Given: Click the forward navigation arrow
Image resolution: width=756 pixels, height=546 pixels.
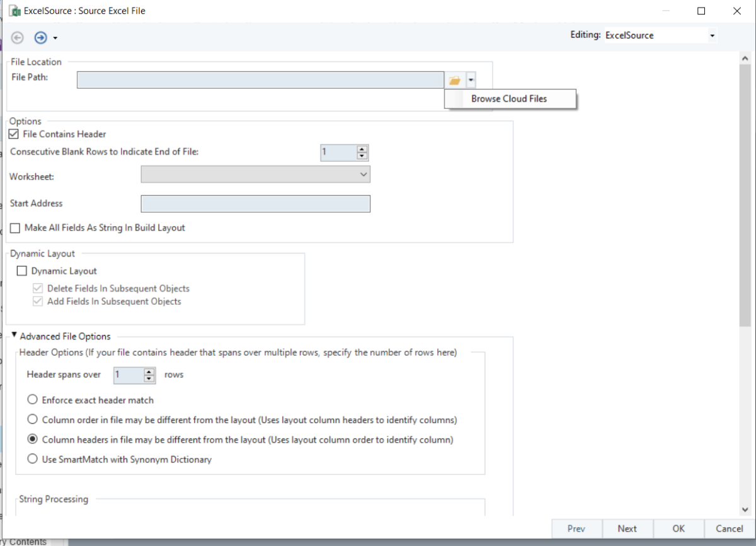Looking at the screenshot, I should 40,37.
